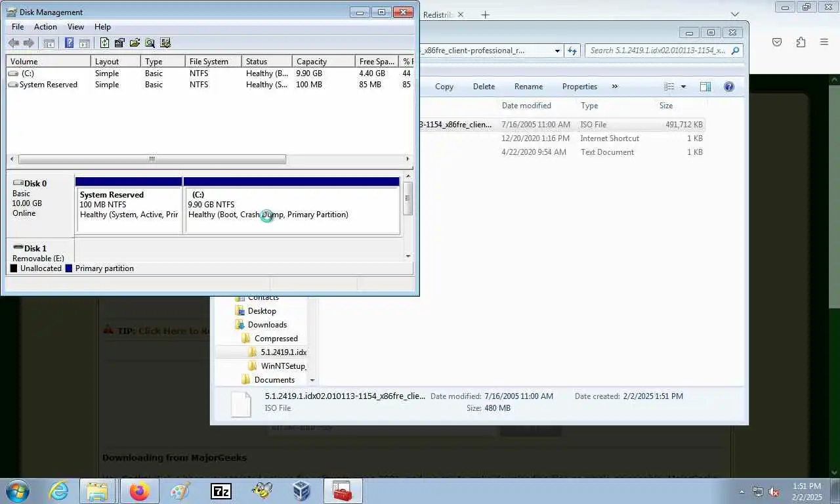Open the Windows Start button

(17, 491)
